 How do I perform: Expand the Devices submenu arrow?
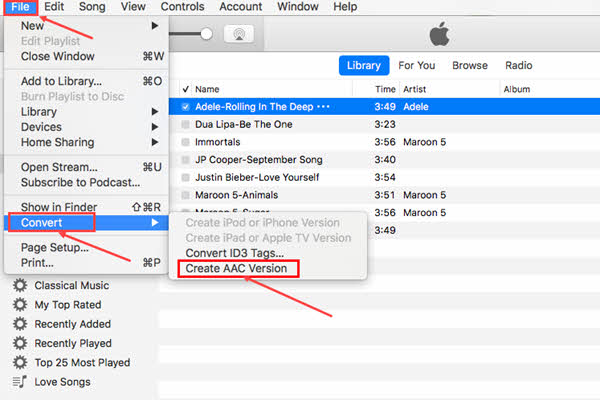[155, 127]
